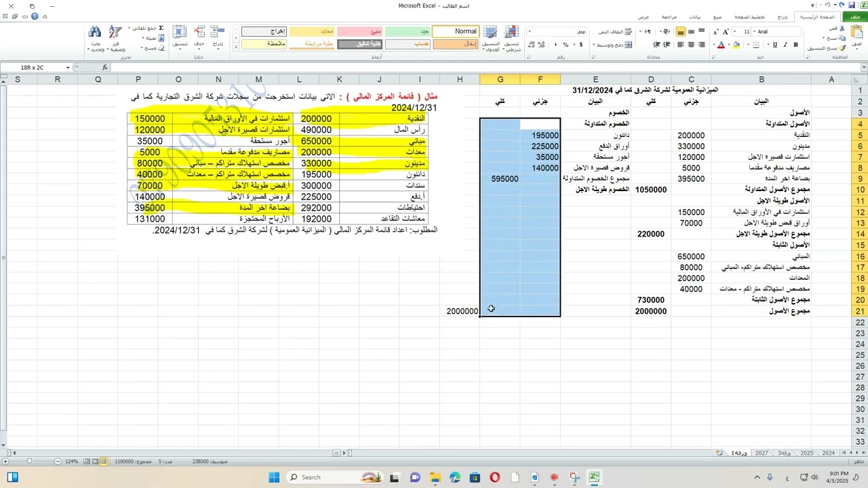Open the Name Box dropdown arrow
This screenshot has height=488, width=868.
pos(68,67)
